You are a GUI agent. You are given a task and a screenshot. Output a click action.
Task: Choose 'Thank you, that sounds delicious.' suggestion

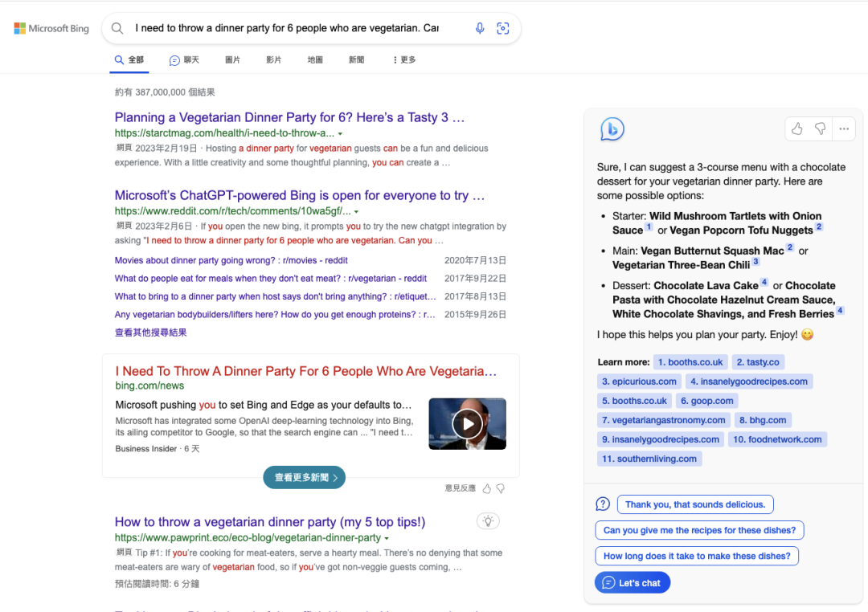[695, 504]
